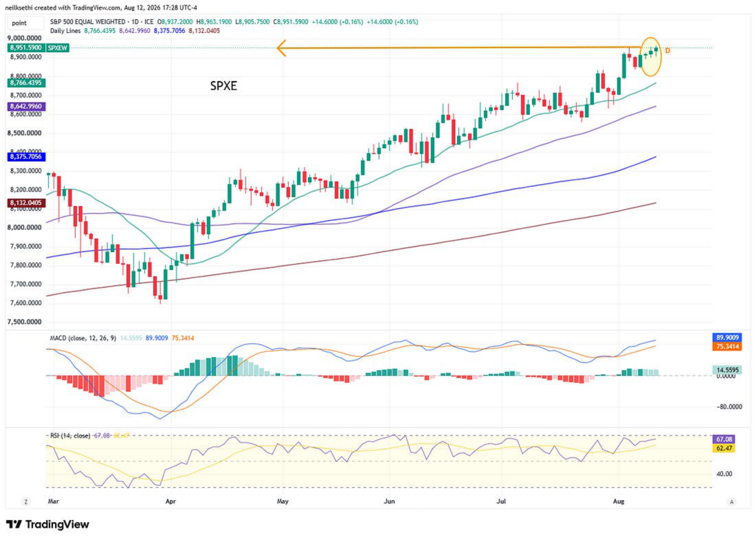756x540 pixels.
Task: Click the May label on time axis
Action: point(283,502)
